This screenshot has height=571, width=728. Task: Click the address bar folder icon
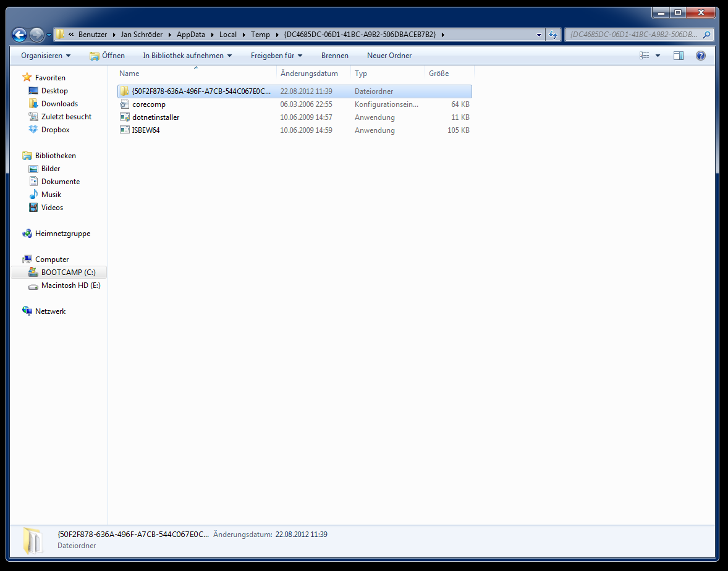pyautogui.click(x=61, y=35)
